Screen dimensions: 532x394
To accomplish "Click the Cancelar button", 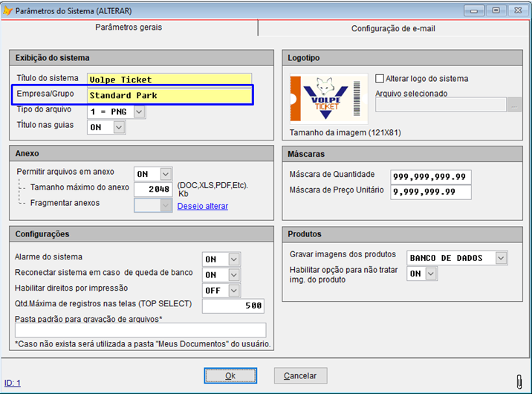I will (300, 375).
